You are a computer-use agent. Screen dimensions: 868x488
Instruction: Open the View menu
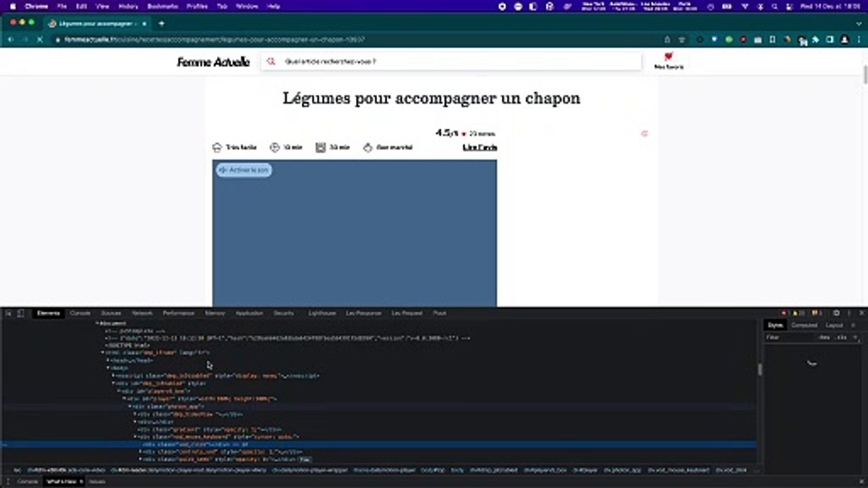pos(102,6)
